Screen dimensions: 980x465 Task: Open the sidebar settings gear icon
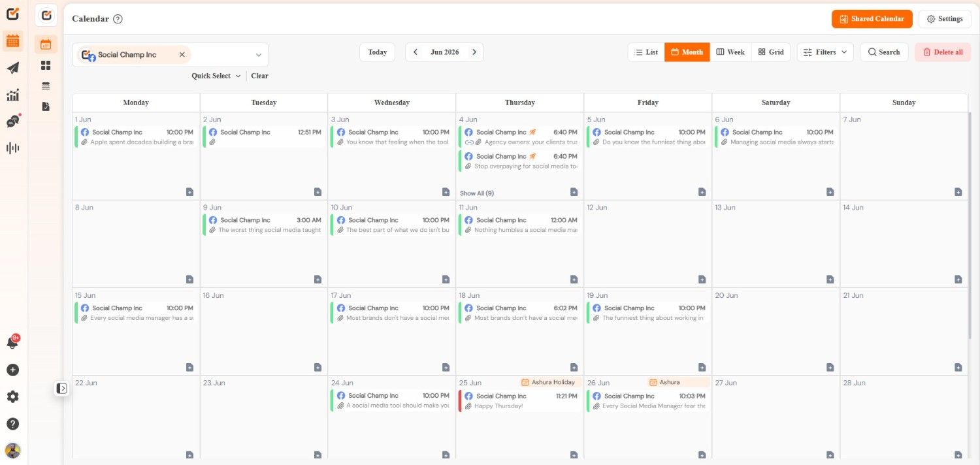(x=12, y=396)
